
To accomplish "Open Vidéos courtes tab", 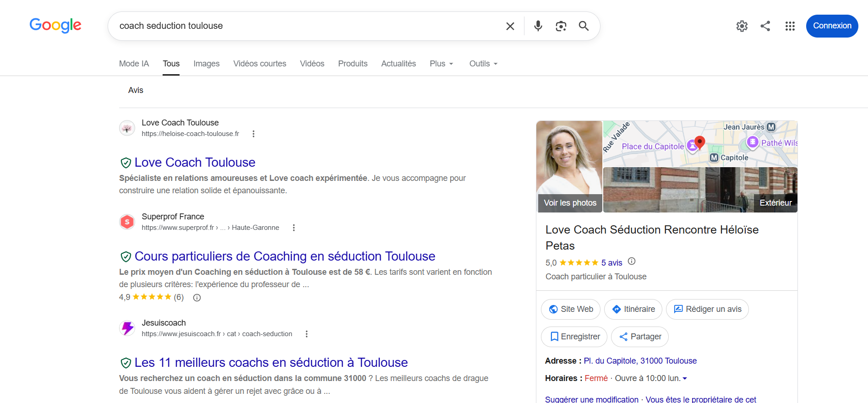I will (x=260, y=64).
